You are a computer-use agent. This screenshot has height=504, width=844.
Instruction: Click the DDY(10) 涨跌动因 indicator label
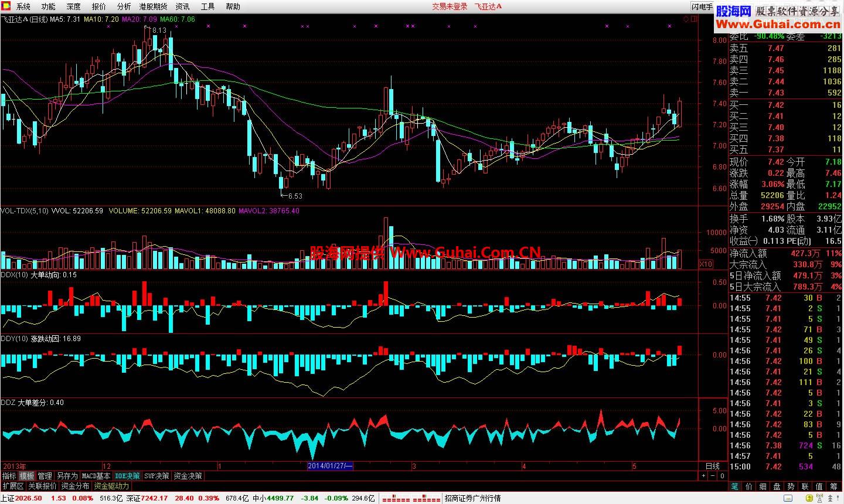pos(41,338)
